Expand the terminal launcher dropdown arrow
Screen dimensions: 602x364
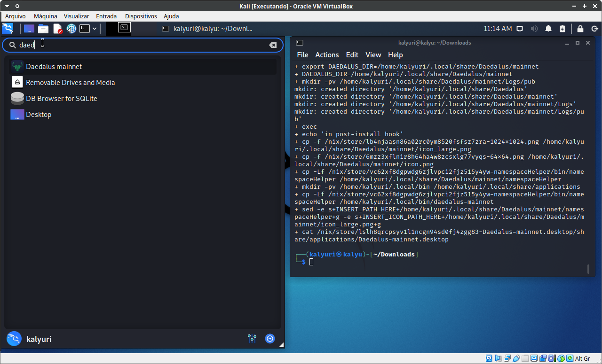coord(95,29)
